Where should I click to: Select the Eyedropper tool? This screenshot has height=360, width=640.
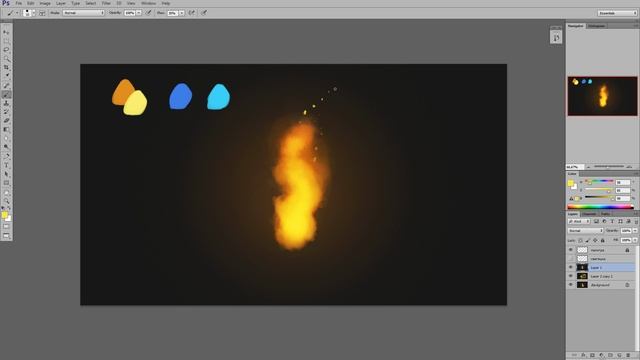click(x=6, y=76)
